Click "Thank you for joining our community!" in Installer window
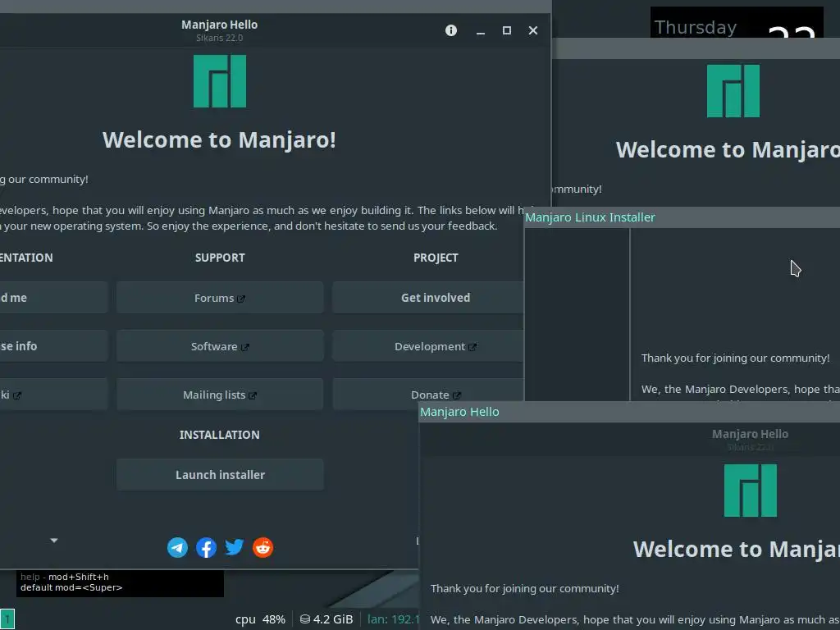The width and height of the screenshot is (840, 630). tap(735, 358)
